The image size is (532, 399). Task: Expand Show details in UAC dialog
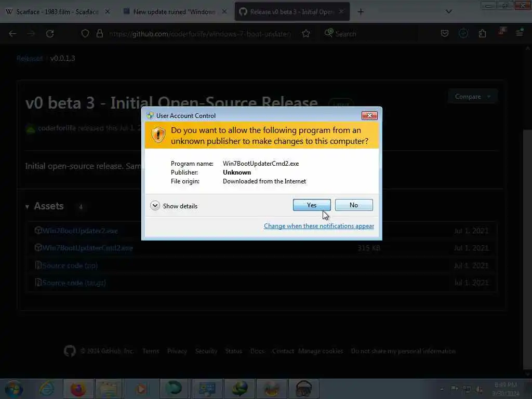pyautogui.click(x=174, y=206)
